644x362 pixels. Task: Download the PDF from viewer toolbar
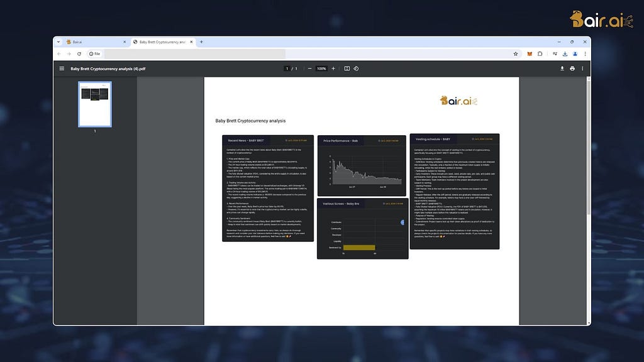tap(562, 69)
